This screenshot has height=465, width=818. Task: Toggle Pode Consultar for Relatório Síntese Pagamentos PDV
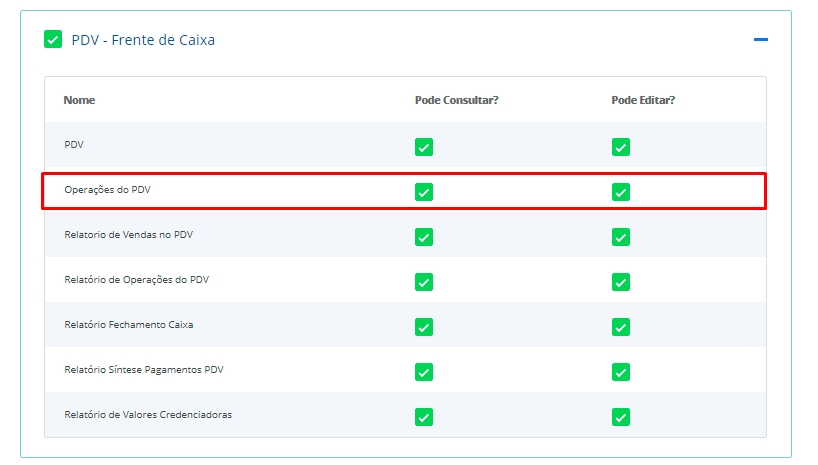(424, 372)
